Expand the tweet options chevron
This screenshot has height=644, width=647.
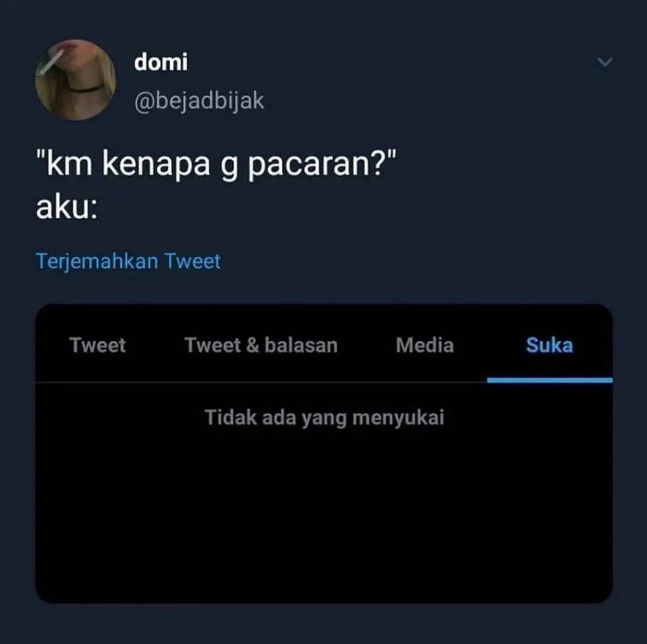(x=604, y=62)
